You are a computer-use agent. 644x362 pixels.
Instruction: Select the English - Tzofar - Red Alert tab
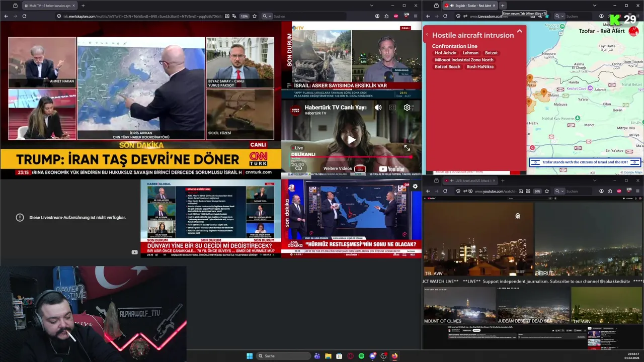[x=470, y=6]
